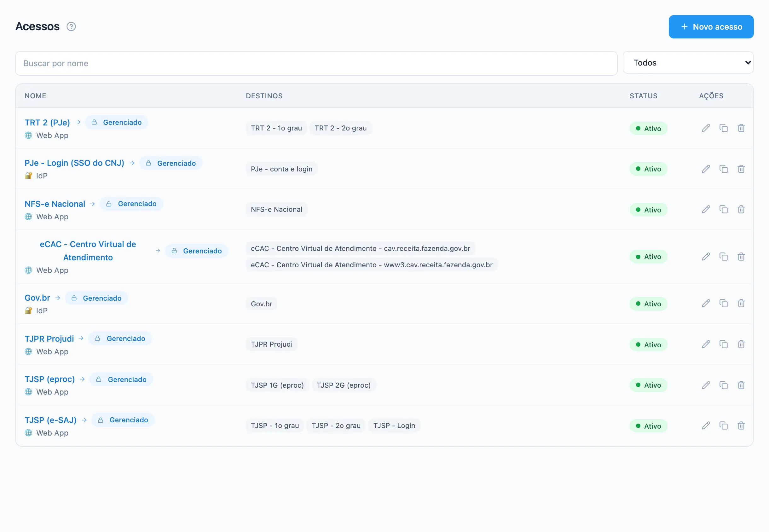Edit the PJe - Login (SSO do CNJ) row
This screenshot has height=532, width=769.
[x=706, y=169]
